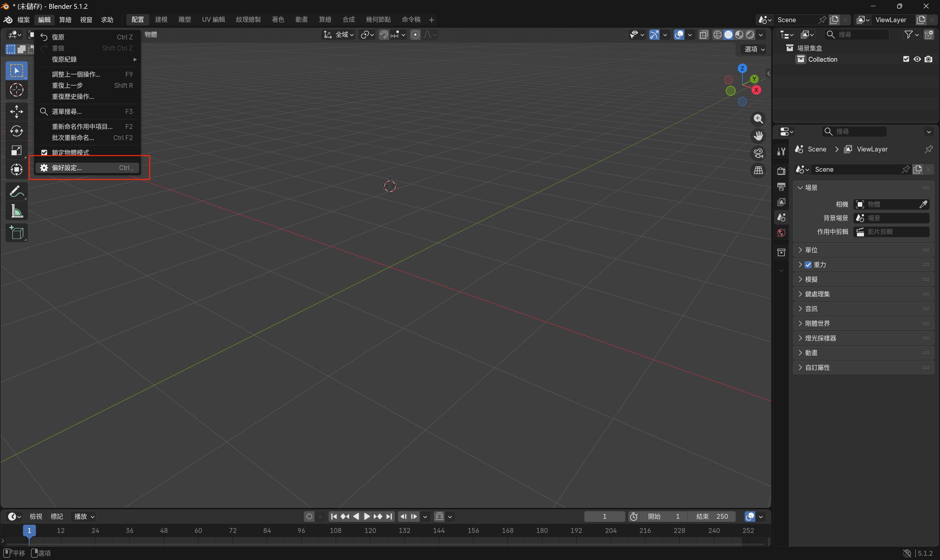Choose the Rotate tool

point(16,131)
